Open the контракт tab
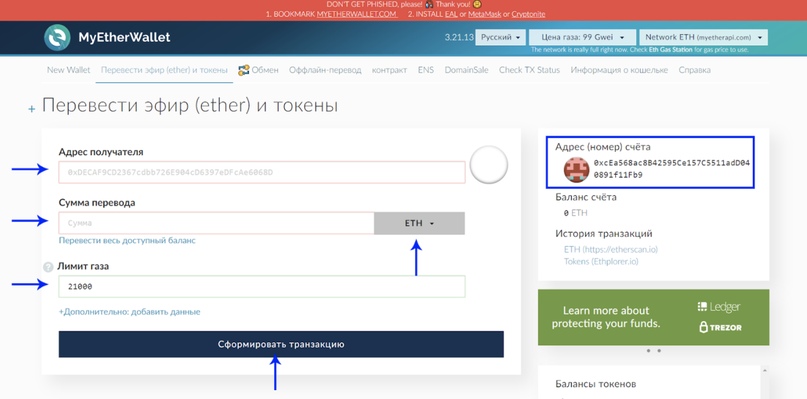The width and height of the screenshot is (807, 399). click(390, 70)
